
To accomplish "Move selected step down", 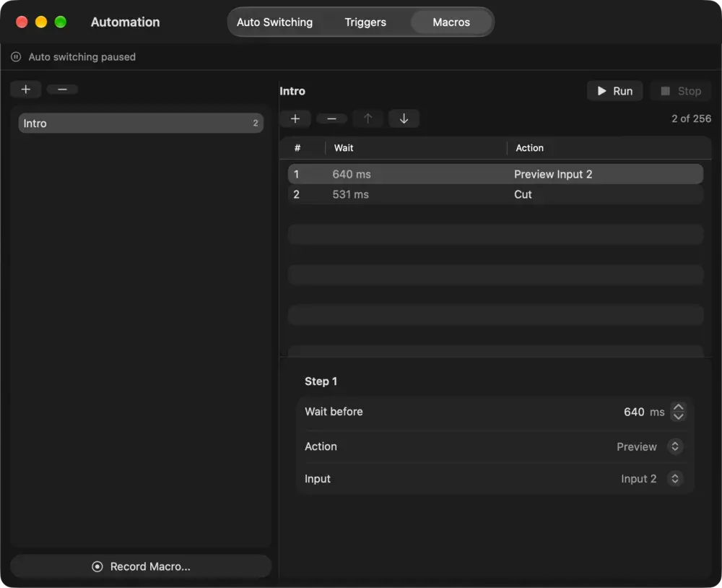I will click(404, 119).
